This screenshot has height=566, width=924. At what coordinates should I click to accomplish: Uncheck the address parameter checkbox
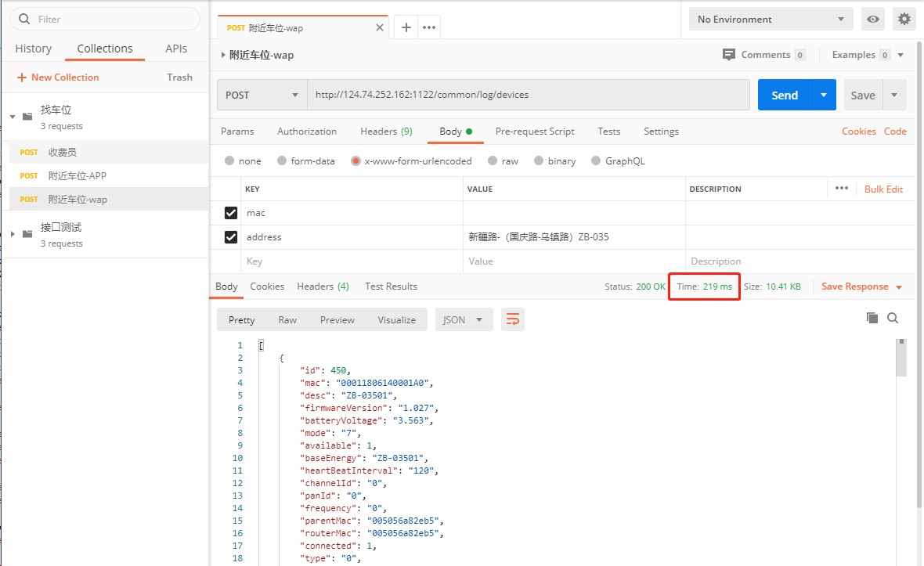tap(231, 237)
